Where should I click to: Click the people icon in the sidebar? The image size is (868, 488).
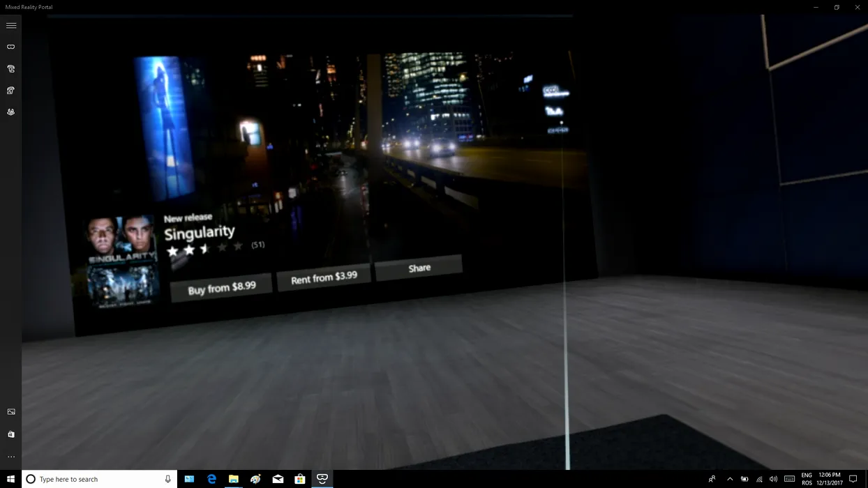(x=11, y=112)
